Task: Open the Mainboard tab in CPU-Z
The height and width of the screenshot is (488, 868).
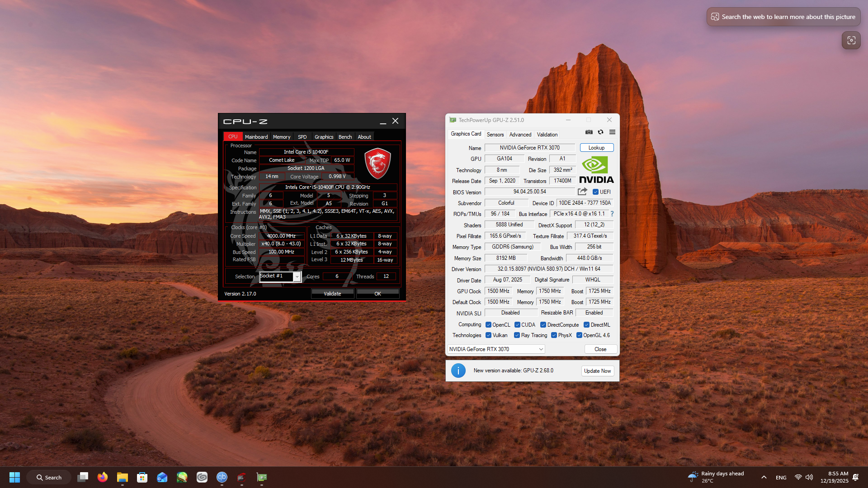Action: [256, 137]
